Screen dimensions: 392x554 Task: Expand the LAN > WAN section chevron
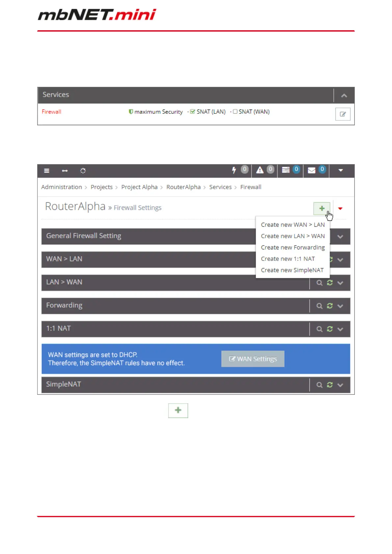[340, 283]
